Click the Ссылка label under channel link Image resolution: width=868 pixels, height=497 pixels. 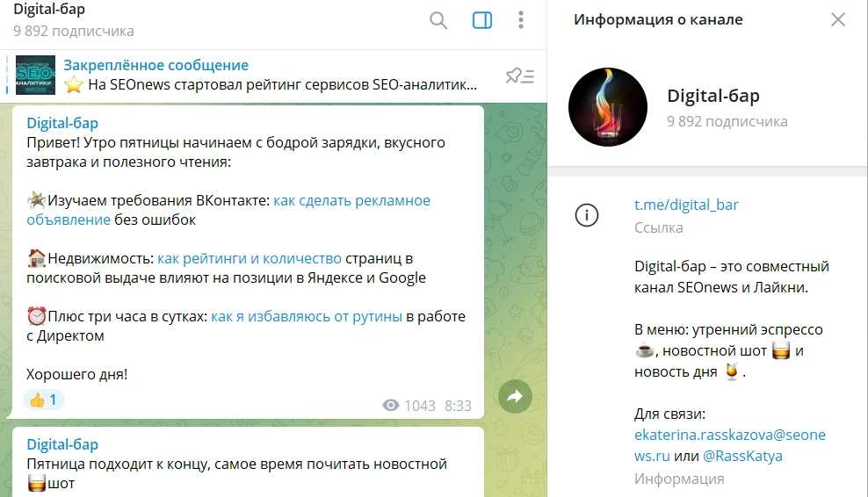point(659,227)
